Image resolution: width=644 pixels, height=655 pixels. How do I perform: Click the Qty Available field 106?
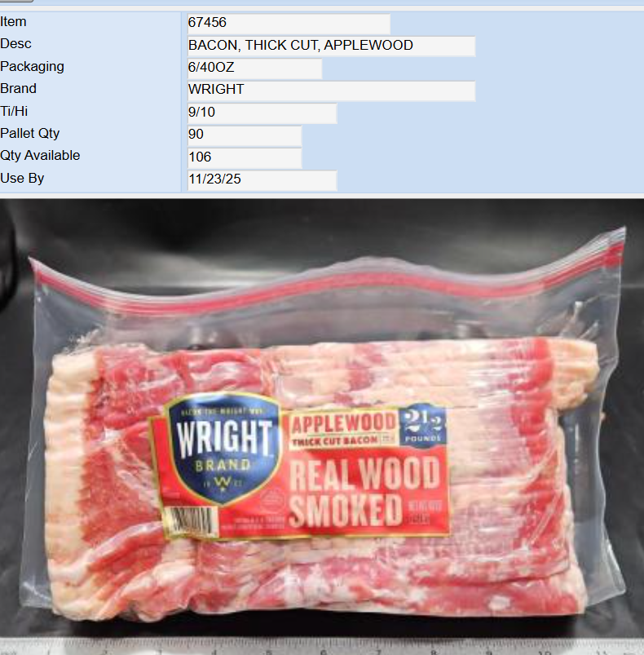point(245,158)
